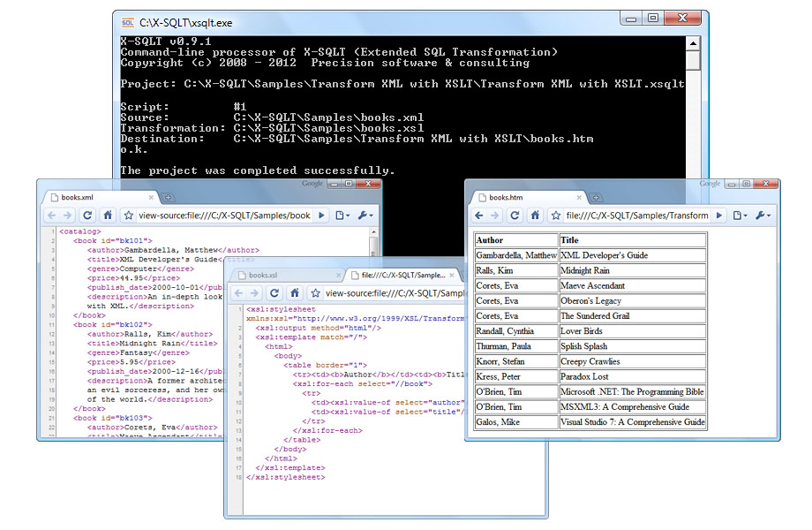Click the X-SQLT console window icon

pyautogui.click(x=128, y=22)
